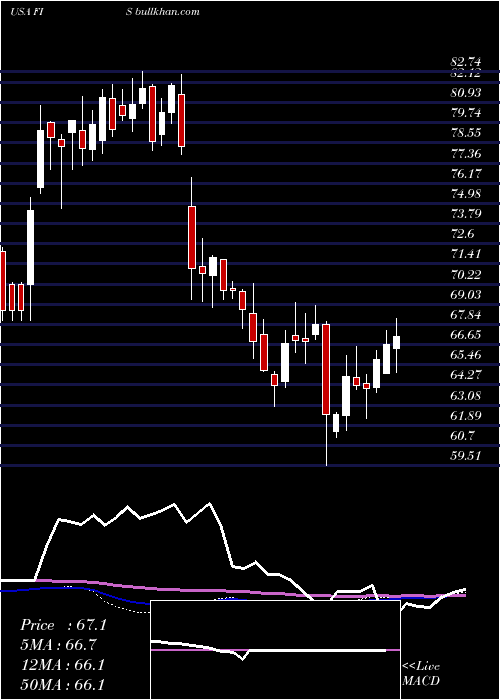Click the 12MA : 66.1 readout
Viewport: 500px width, 700px height.
point(62,665)
